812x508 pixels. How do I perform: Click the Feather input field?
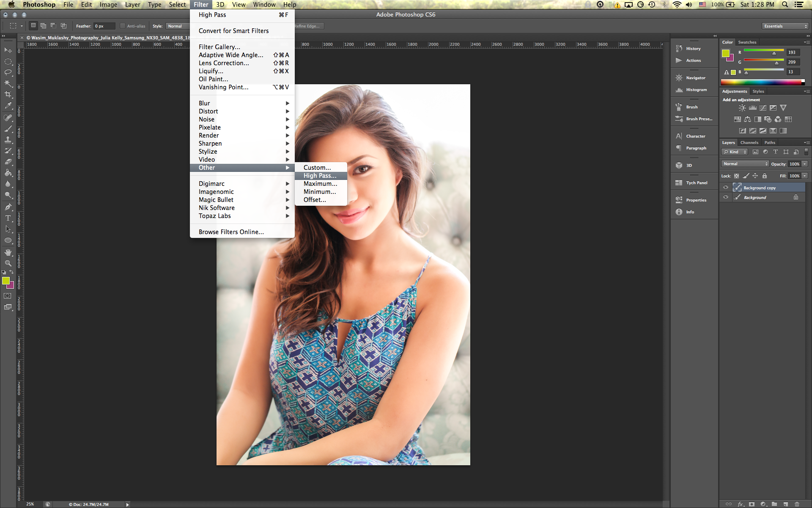click(104, 26)
